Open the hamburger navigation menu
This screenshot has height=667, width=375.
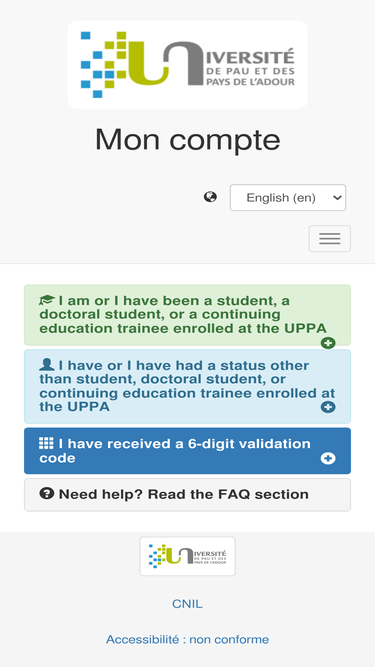click(330, 239)
